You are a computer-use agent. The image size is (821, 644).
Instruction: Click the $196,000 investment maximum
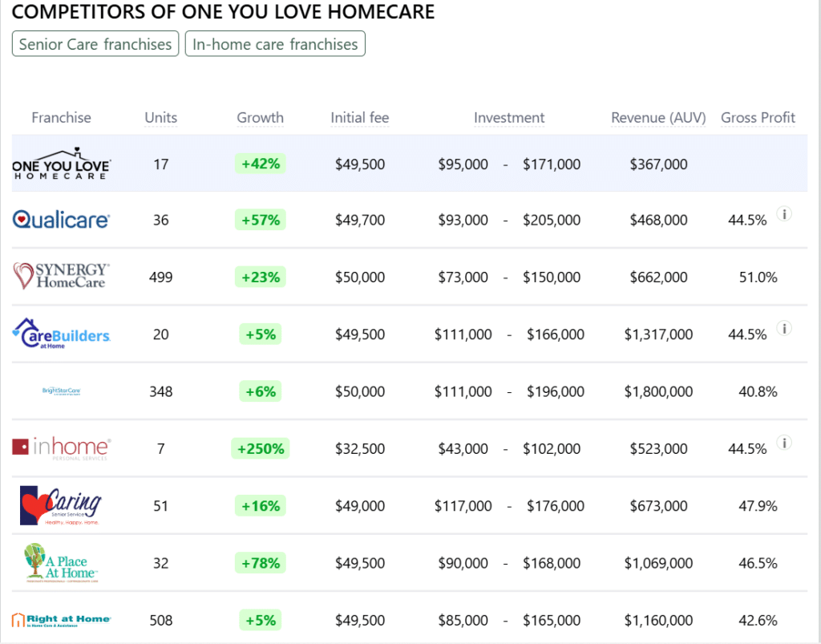click(556, 391)
